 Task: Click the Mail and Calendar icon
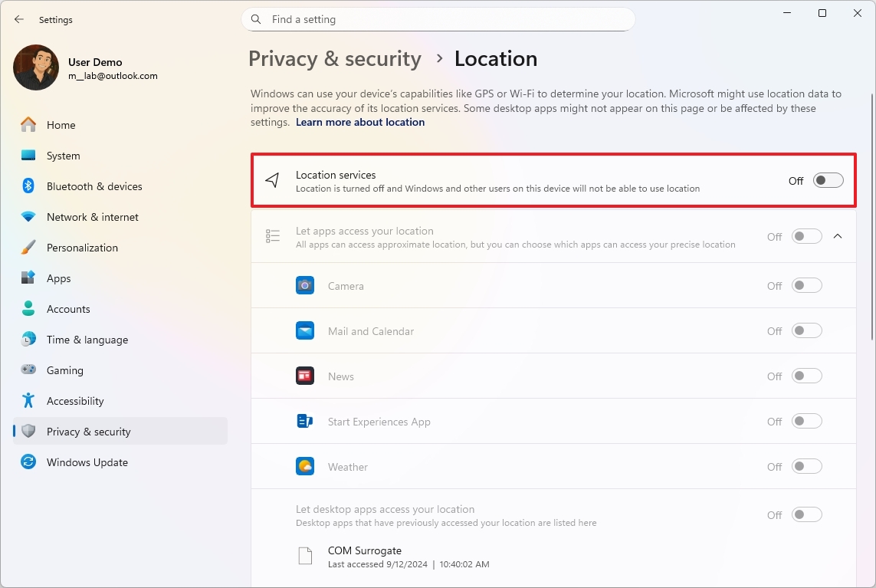pos(305,331)
